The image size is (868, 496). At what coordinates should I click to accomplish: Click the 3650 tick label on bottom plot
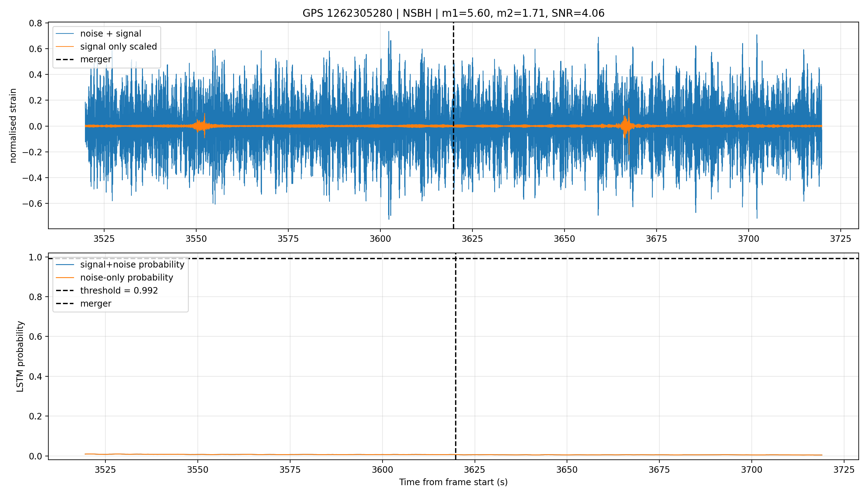567,470
